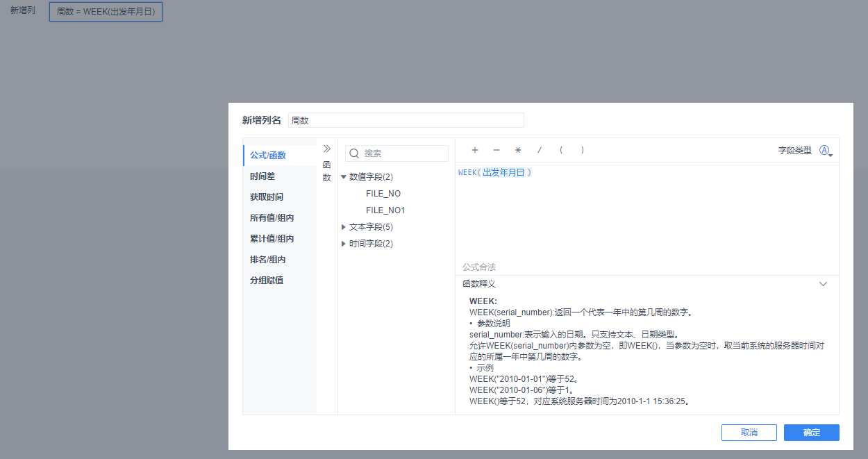Click the 函数释义 heading text
Viewport: 868px width, 459px height.
(479, 284)
